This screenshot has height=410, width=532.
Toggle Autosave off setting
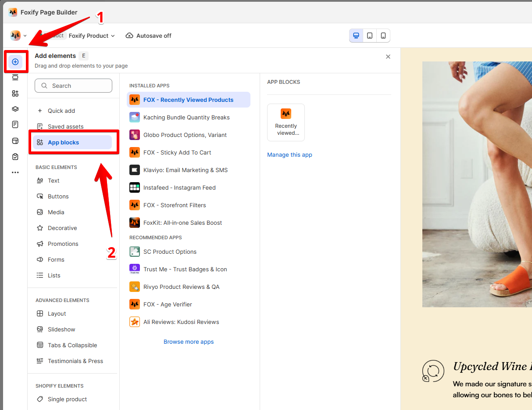pos(148,36)
